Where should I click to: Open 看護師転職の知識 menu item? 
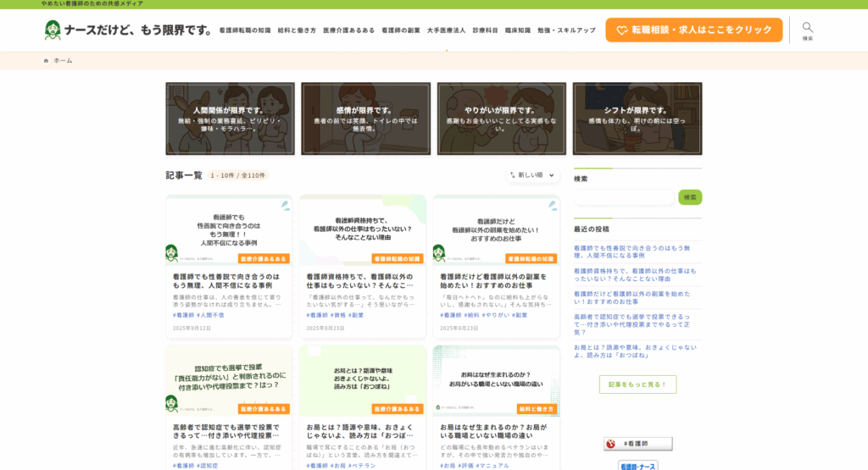[x=244, y=30]
